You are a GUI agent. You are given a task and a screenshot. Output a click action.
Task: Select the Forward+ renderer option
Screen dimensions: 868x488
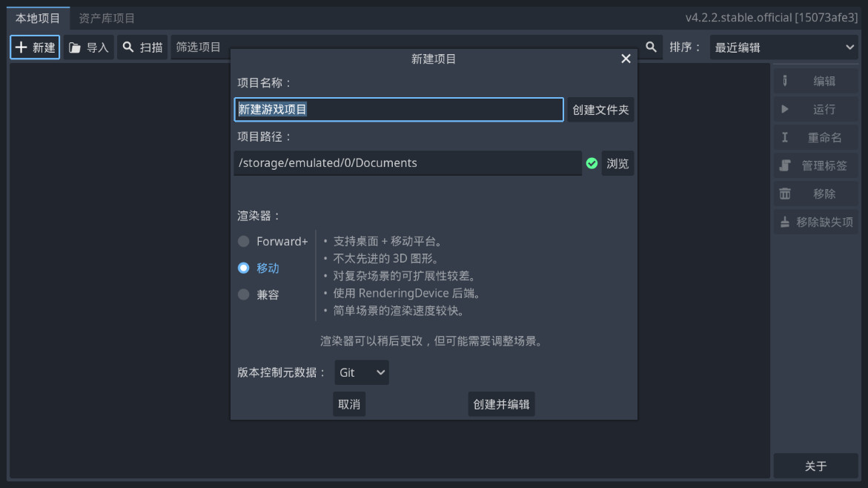(x=243, y=241)
